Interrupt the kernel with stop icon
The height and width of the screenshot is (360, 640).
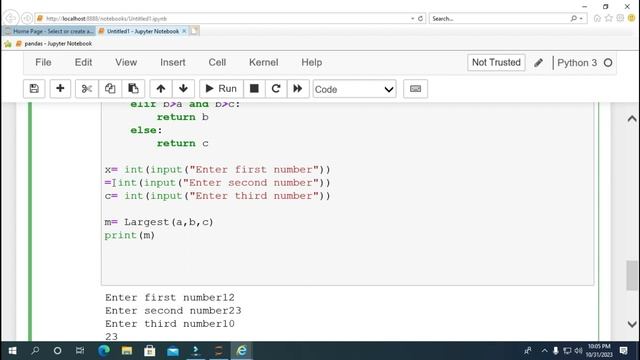[x=254, y=89]
